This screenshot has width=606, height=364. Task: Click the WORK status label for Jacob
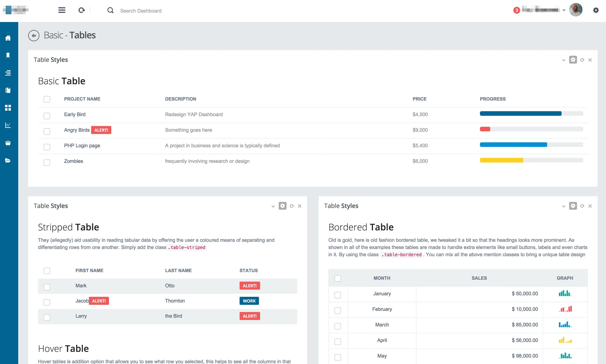(249, 301)
